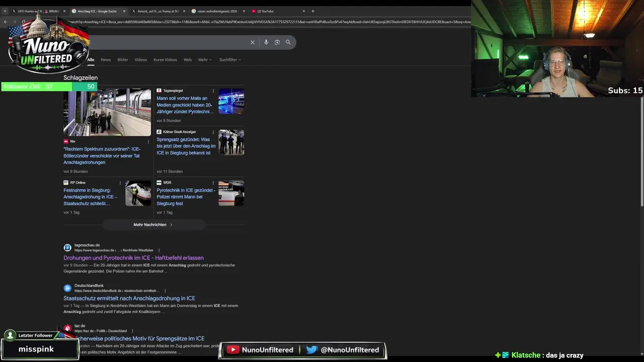Close the neues wehrdienstgesetz 2026 tab

tap(244, 11)
